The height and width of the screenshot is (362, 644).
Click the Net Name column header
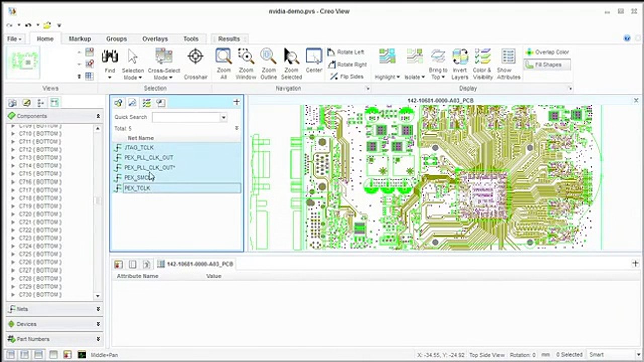pos(141,138)
